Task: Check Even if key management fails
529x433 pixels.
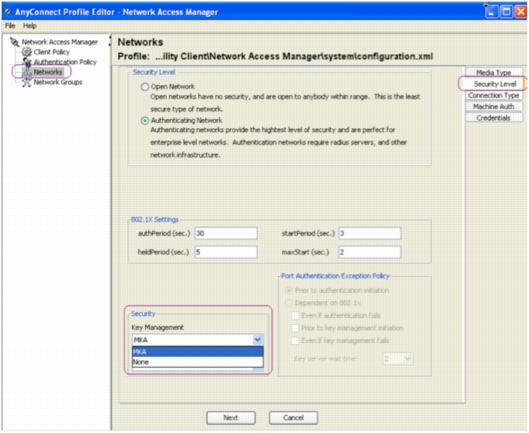Action: 295,341
